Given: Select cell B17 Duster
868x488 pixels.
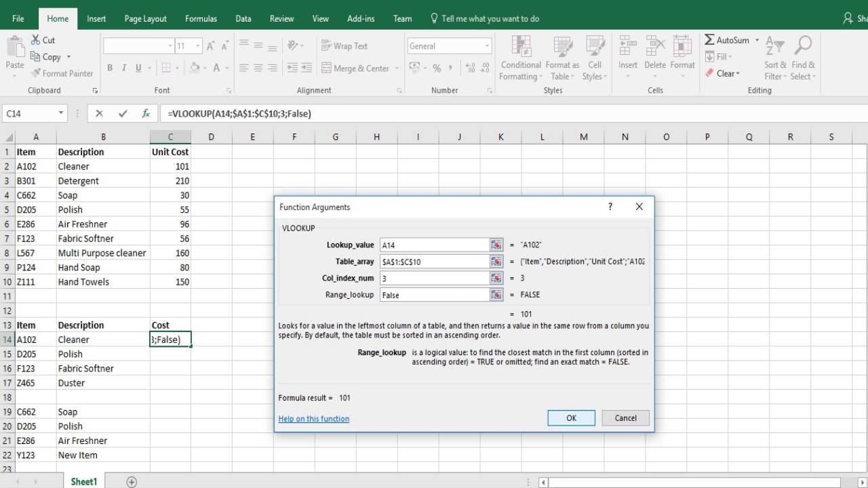Looking at the screenshot, I should 103,383.
